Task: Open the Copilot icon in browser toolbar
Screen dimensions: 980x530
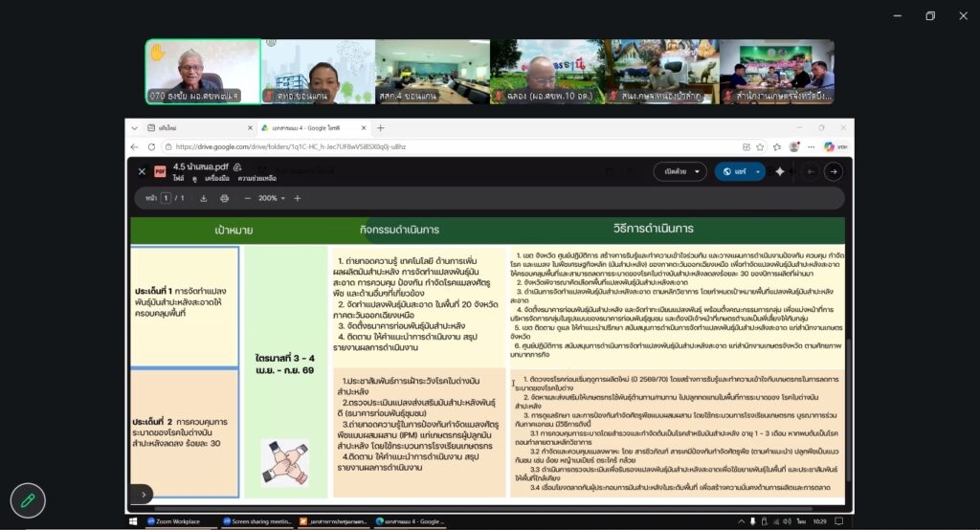Action: click(830, 147)
